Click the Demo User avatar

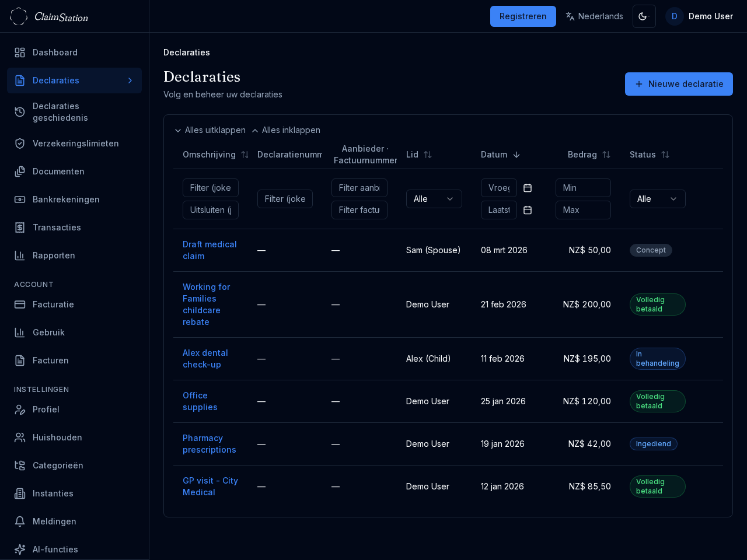click(674, 16)
